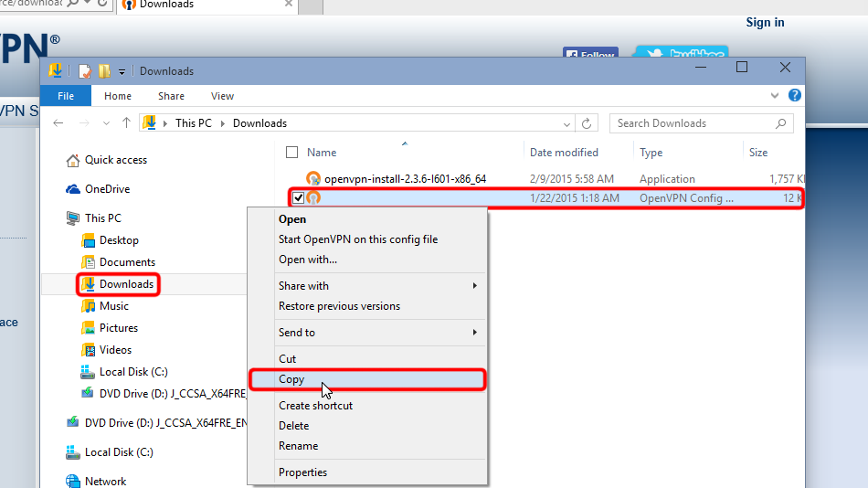Toggle the select-all checkbox beside Name
This screenshot has width=868, height=488.
point(291,153)
